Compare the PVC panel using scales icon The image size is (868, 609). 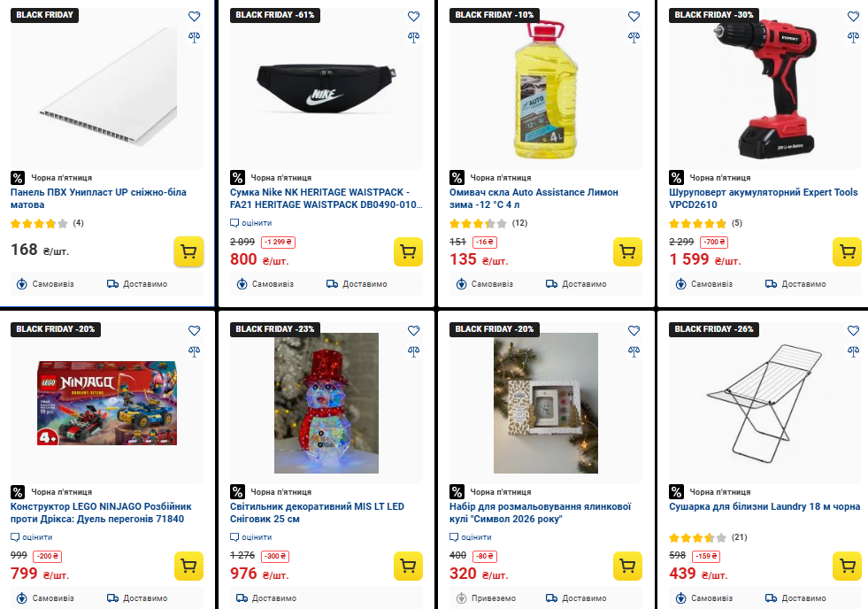pyautogui.click(x=195, y=37)
